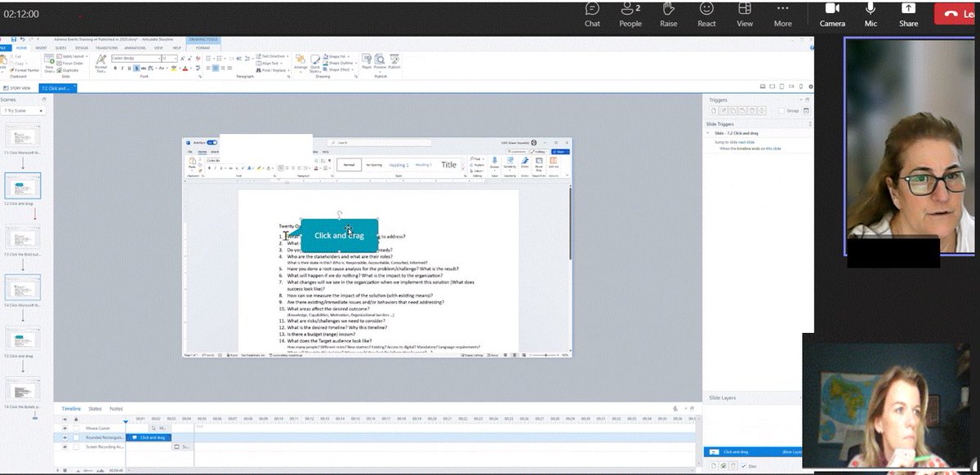Open the FORMAT tab under Drawing Tools
The width and height of the screenshot is (980, 475).
(x=203, y=48)
